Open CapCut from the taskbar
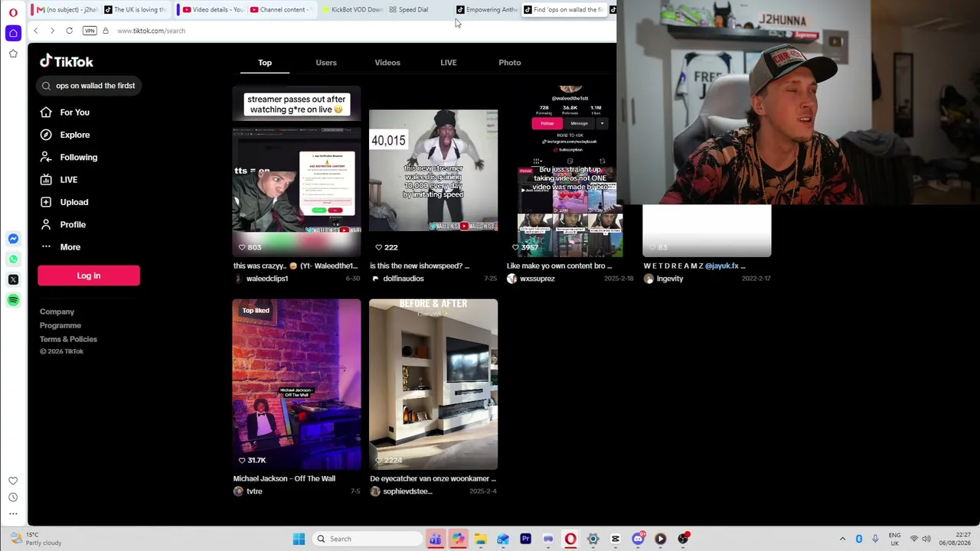Image resolution: width=980 pixels, height=551 pixels. (616, 539)
